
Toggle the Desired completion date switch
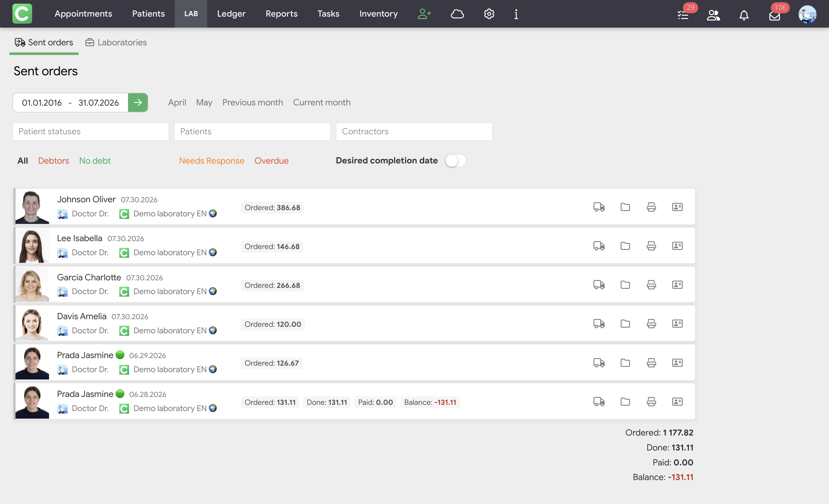[455, 161]
